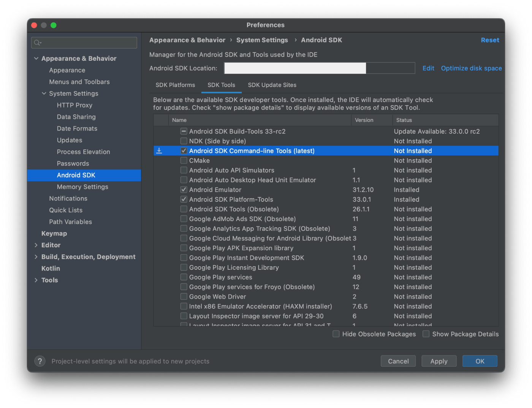Select Process Elevation item
The height and width of the screenshot is (408, 532).
84,152
